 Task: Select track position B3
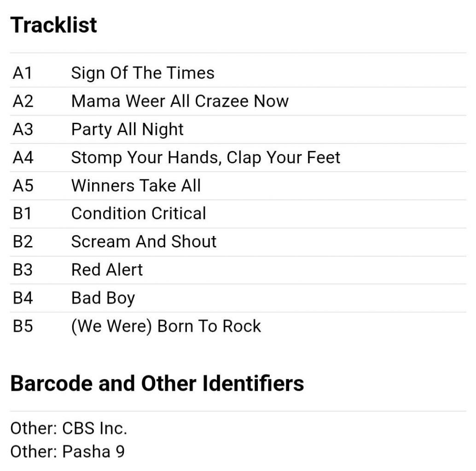(x=23, y=270)
